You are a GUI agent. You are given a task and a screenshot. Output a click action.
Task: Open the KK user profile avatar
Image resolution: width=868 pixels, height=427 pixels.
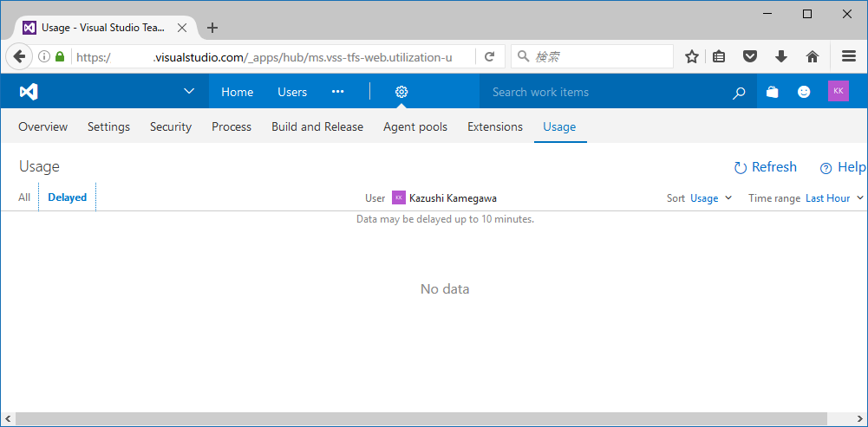(839, 91)
